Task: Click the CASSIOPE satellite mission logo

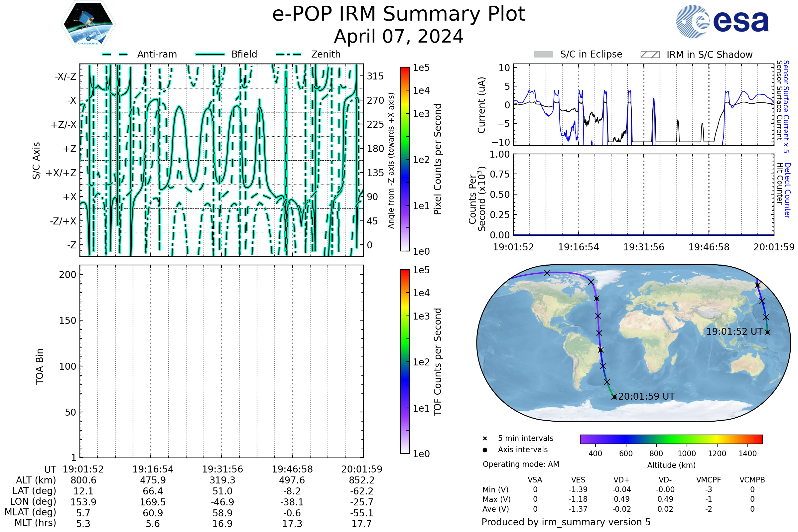Action: 88,24
